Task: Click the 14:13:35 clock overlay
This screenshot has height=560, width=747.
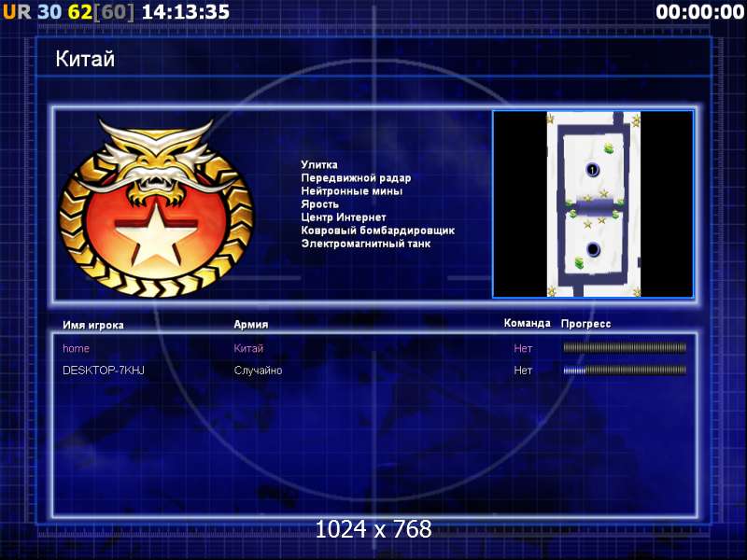Action: tap(186, 12)
